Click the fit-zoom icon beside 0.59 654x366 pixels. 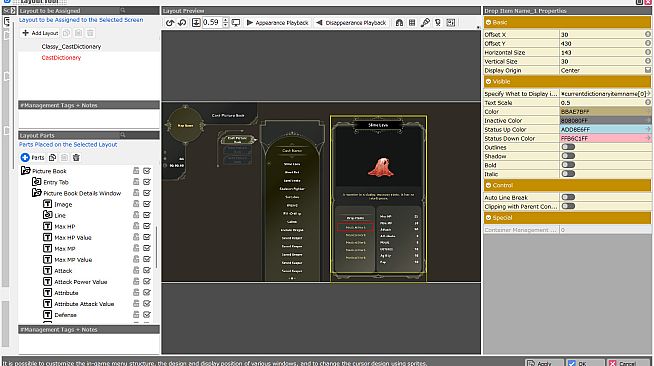click(x=196, y=23)
